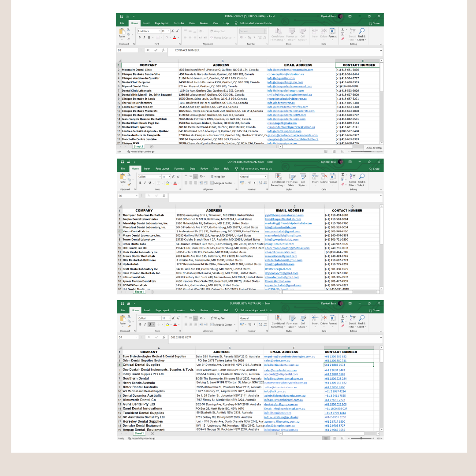Click Find & Select in the Quebec Canada window
The image size is (476, 476).
point(361,34)
